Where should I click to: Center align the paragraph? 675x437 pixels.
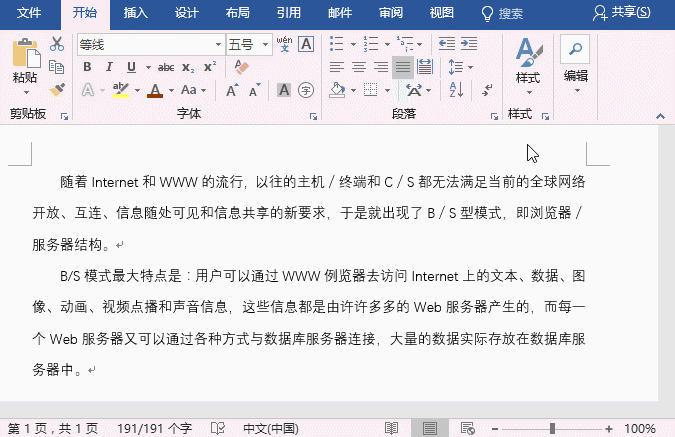[359, 67]
